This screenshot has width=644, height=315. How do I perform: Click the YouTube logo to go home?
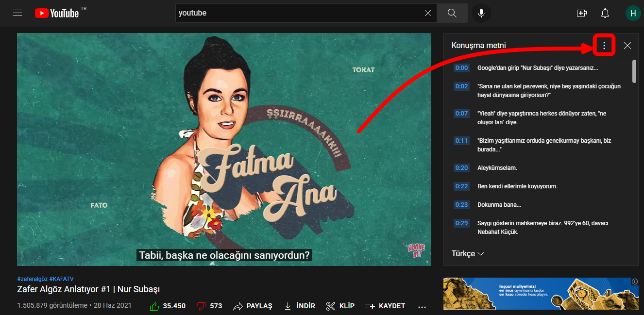(x=57, y=13)
